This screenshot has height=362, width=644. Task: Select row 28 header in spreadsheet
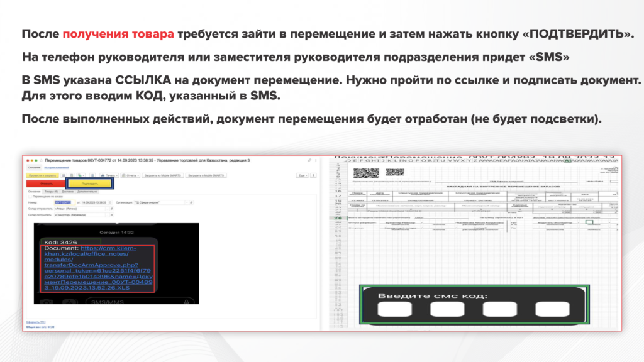click(x=338, y=218)
